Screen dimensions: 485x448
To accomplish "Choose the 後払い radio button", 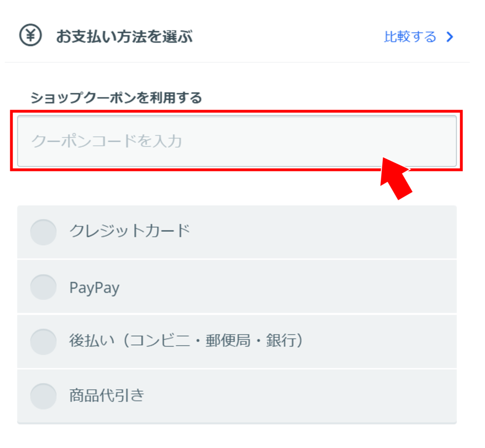I will [x=43, y=341].
